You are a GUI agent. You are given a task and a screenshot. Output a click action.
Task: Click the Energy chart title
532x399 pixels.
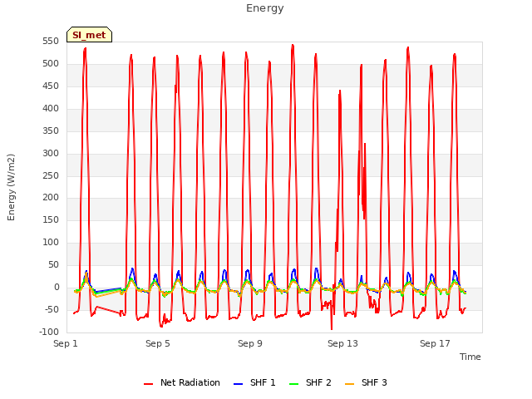[265, 8]
